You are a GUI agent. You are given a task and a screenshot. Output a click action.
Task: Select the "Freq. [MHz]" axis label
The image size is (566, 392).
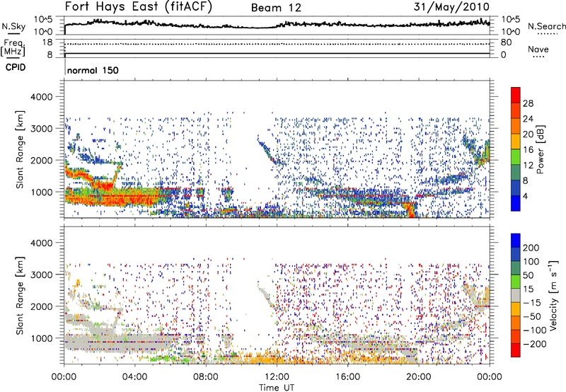point(13,49)
